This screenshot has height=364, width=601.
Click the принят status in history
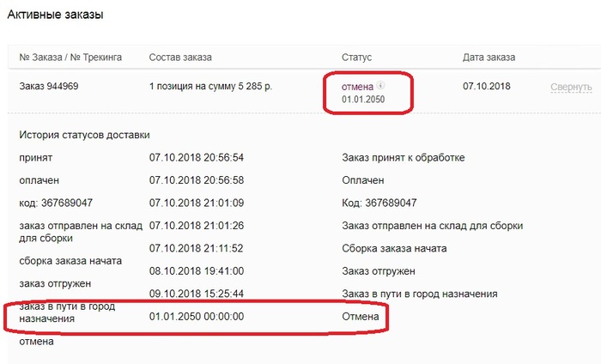click(35, 157)
